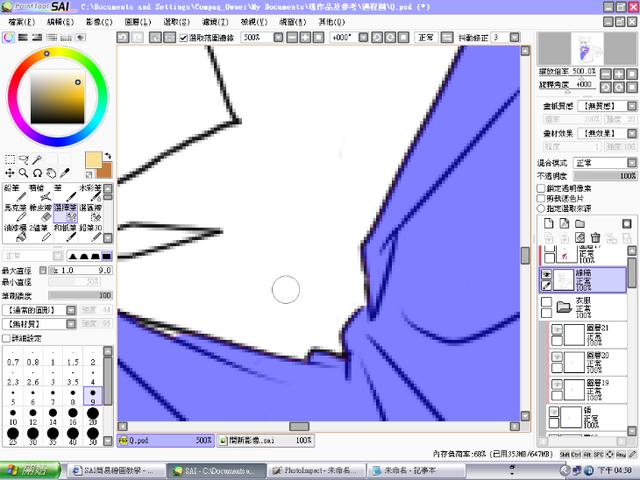
Task: Zoom out using toolbar minus button
Action: [292, 38]
